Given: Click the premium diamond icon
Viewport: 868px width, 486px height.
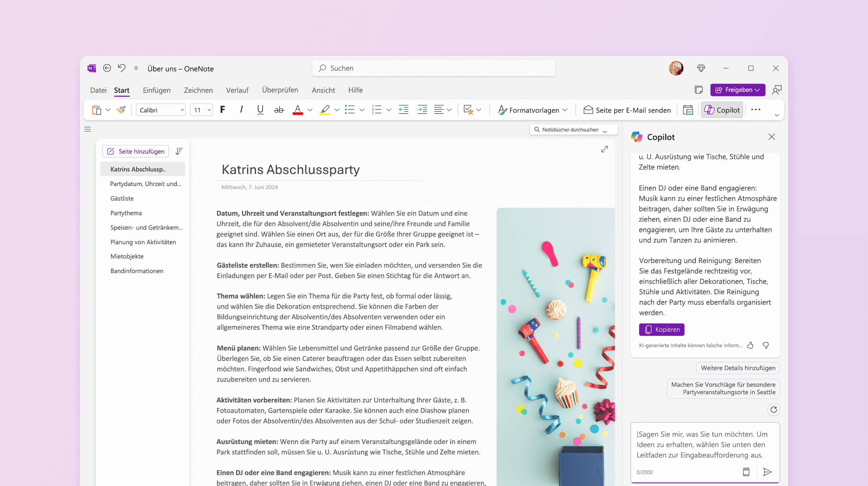Looking at the screenshot, I should click(701, 68).
